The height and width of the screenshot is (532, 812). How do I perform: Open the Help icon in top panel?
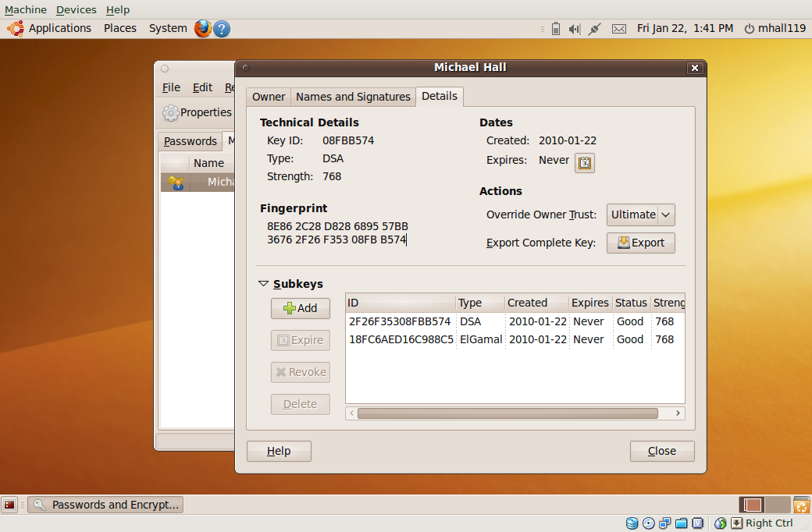[222, 28]
